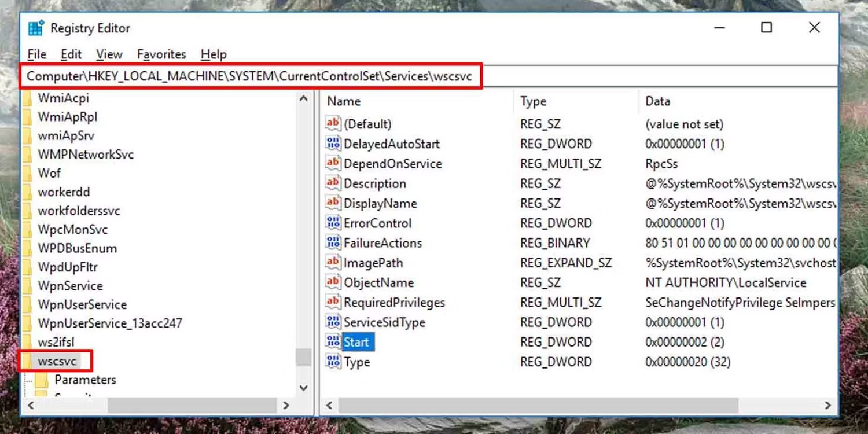Maximize the Registry Editor window
Image resolution: width=868 pixels, height=434 pixels.
tap(766, 27)
